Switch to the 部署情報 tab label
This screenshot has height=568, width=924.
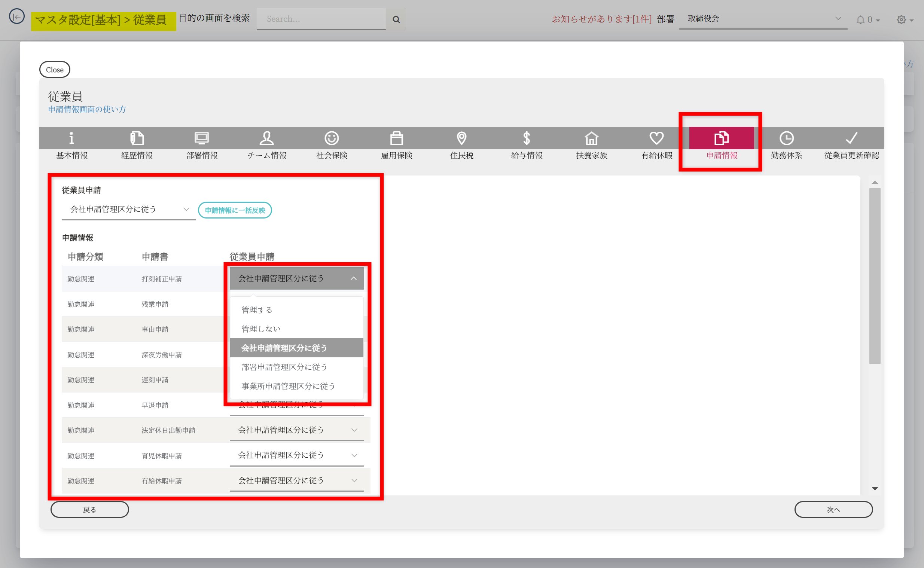[202, 156]
